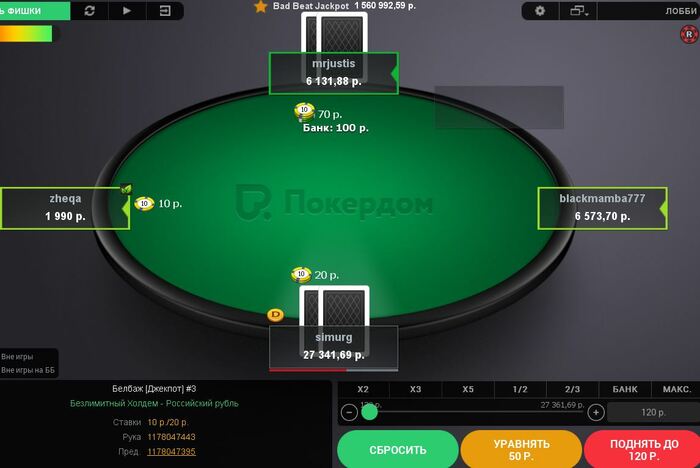Click the exit-table door icon

[x=165, y=11]
